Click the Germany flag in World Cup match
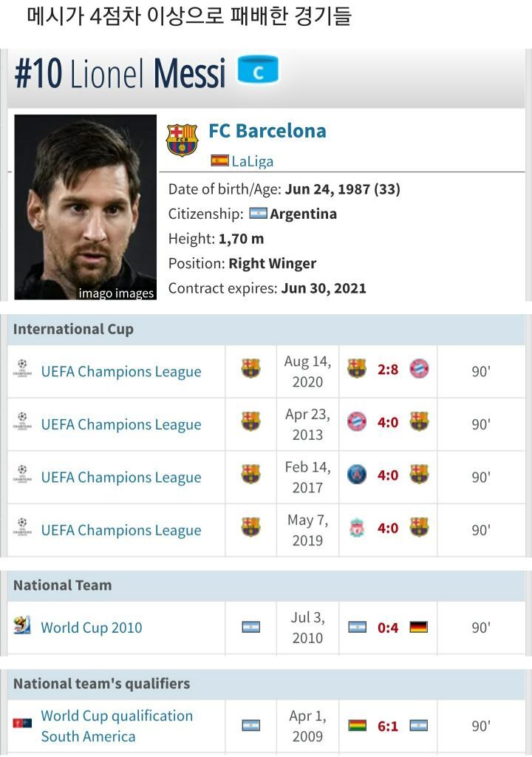This screenshot has height=757, width=532. click(x=418, y=627)
